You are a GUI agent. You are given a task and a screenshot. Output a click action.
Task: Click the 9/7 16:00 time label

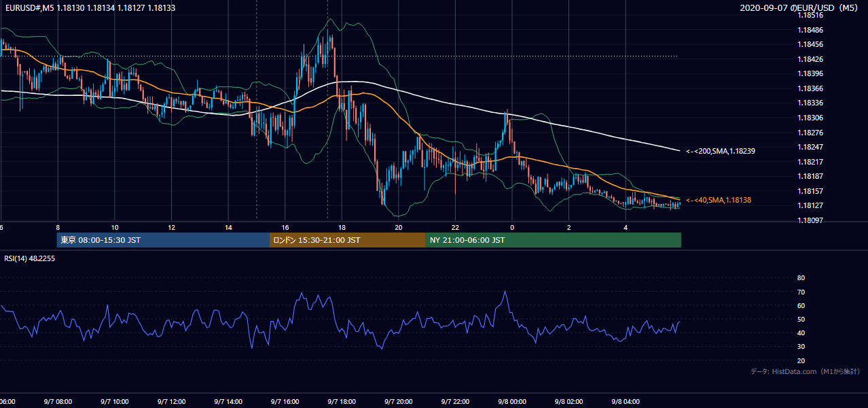tap(285, 402)
